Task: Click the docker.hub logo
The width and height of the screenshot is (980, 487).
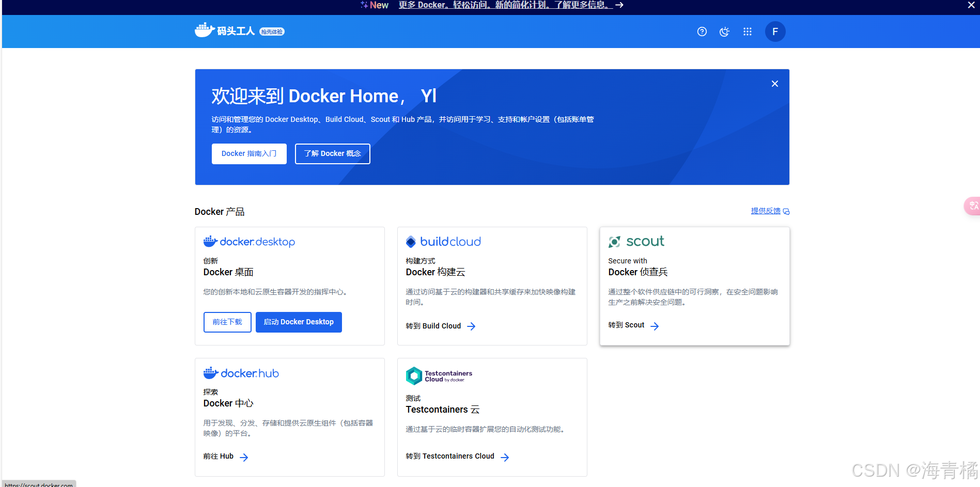Action: click(241, 373)
